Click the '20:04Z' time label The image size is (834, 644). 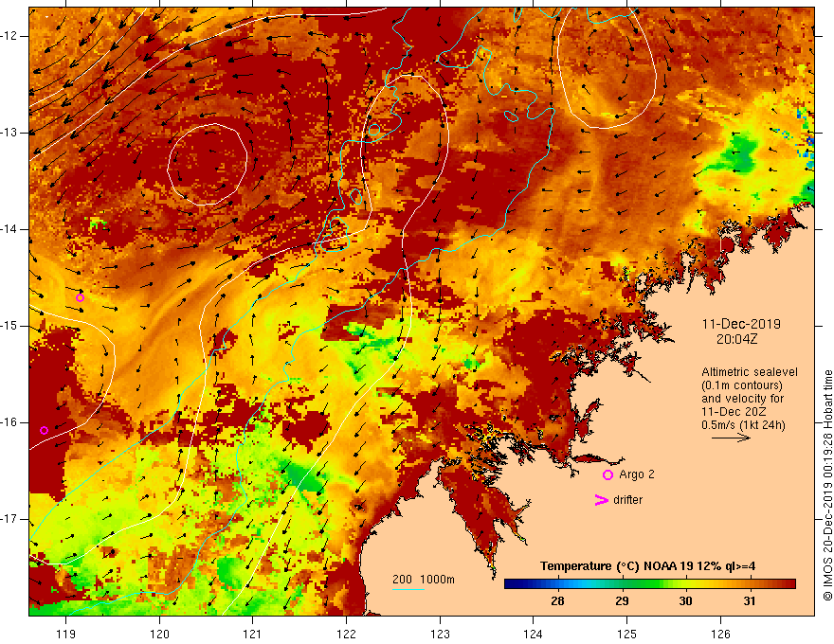pyautogui.click(x=736, y=339)
